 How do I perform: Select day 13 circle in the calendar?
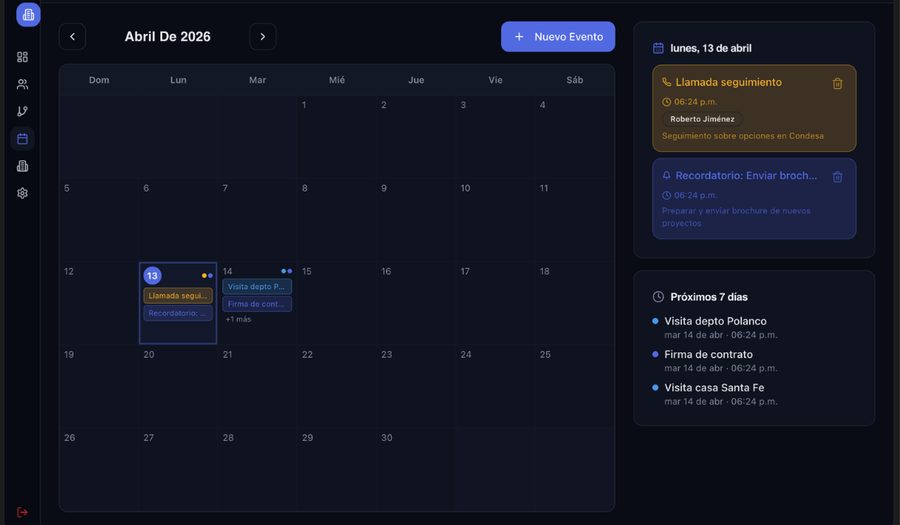click(x=152, y=275)
